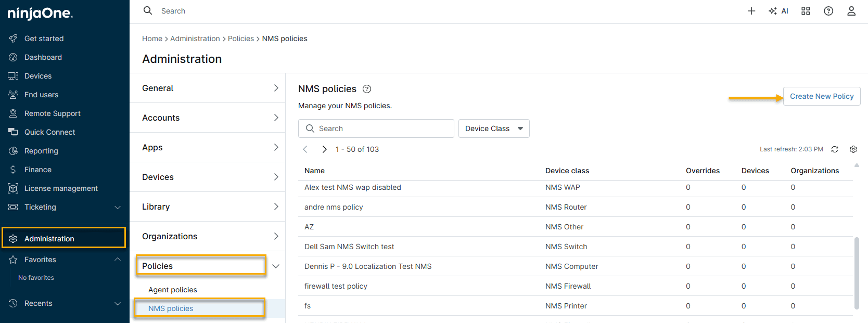Screen dimensions: 868x323
Task: Refresh the NMS policies list
Action: click(835, 149)
